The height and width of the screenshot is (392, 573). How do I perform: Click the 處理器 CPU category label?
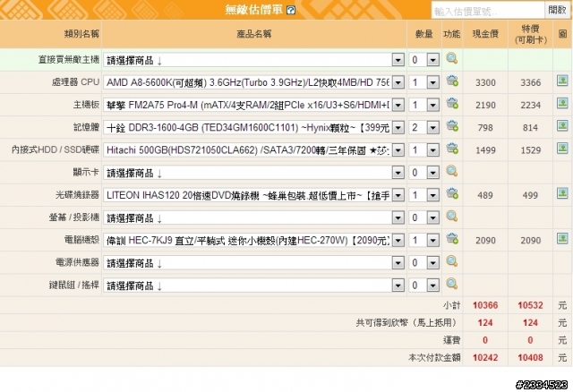(x=75, y=82)
